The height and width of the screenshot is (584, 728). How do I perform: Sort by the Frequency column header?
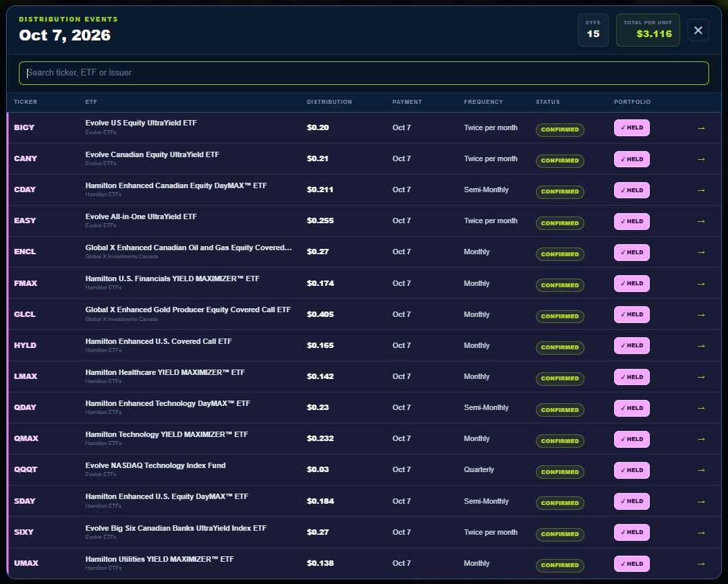coord(483,102)
